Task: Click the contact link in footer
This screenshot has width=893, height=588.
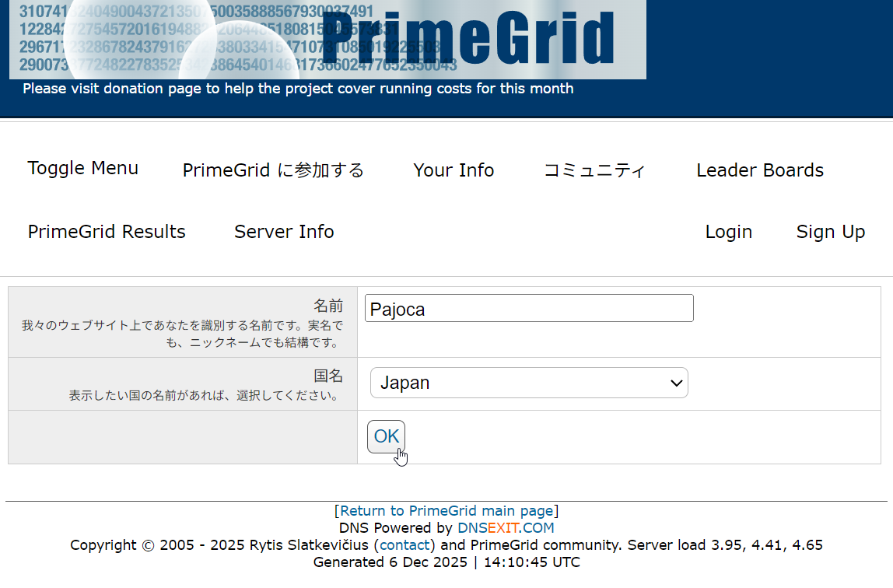Action: (404, 544)
